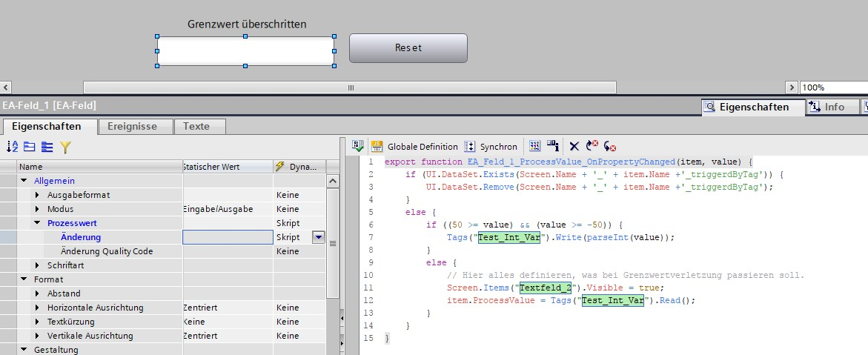
Task: Expand the Ausgabeformat property
Action: [38, 195]
